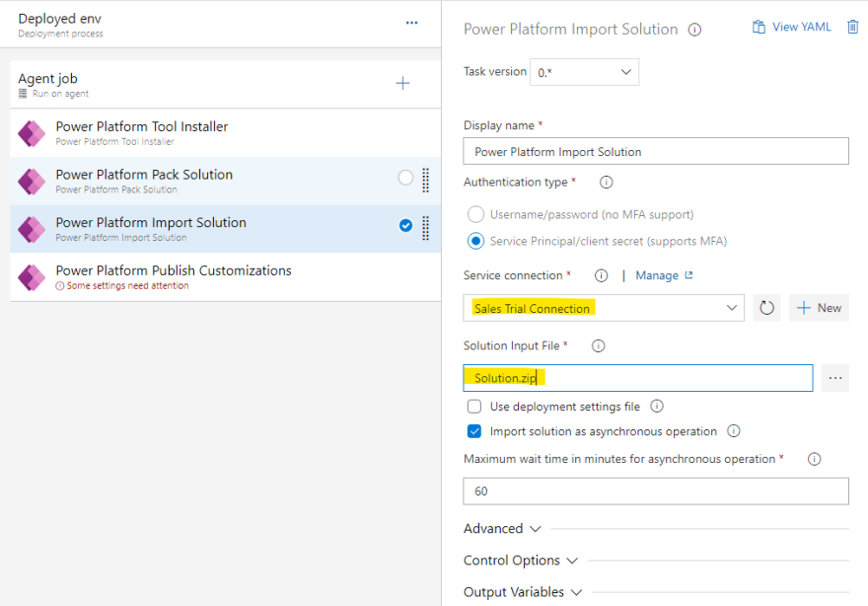This screenshot has width=868, height=606.
Task: Click into the Solution Input File field
Action: pyautogui.click(x=638, y=378)
